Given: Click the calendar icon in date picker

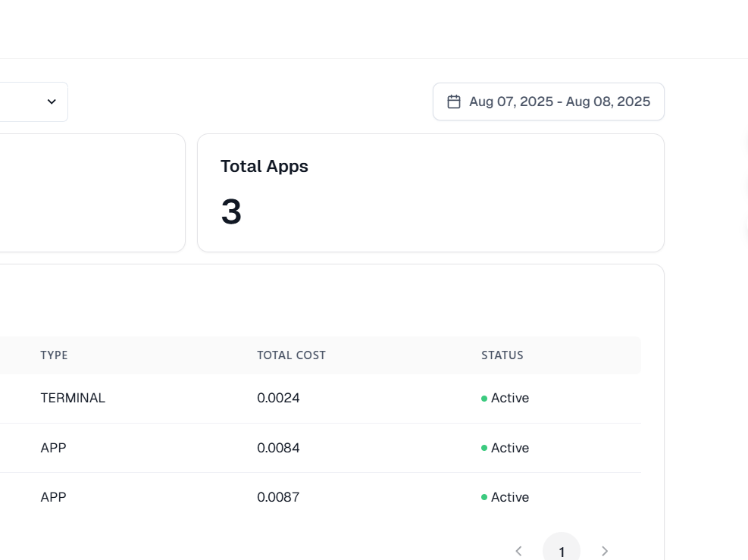Looking at the screenshot, I should tap(454, 102).
